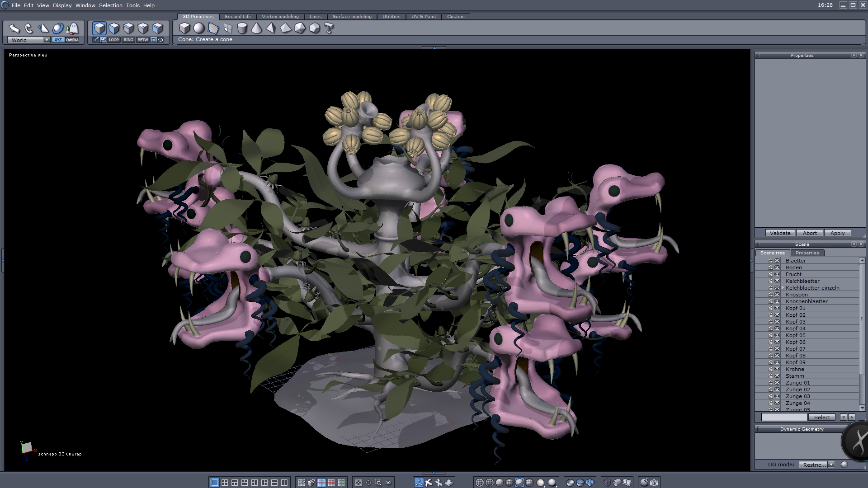868x488 pixels.
Task: Expand the Kelchblaetter einzeln tree node
Action: [x=783, y=288]
